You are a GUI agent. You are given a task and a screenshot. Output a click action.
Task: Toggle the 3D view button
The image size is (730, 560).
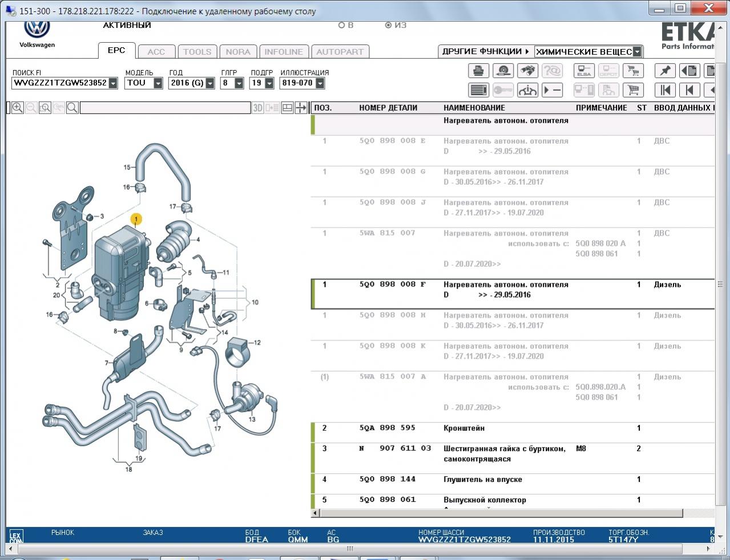coord(258,108)
